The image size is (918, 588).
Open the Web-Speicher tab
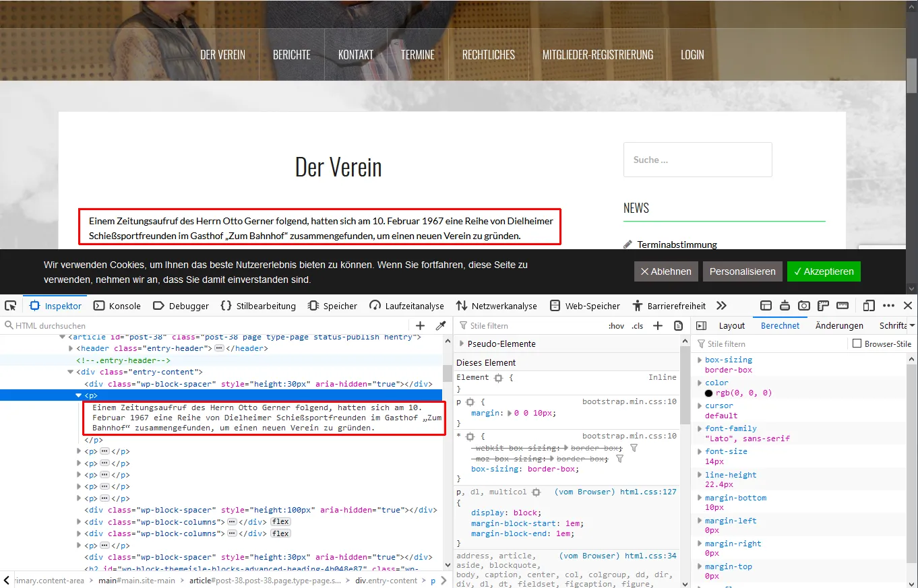click(x=585, y=306)
